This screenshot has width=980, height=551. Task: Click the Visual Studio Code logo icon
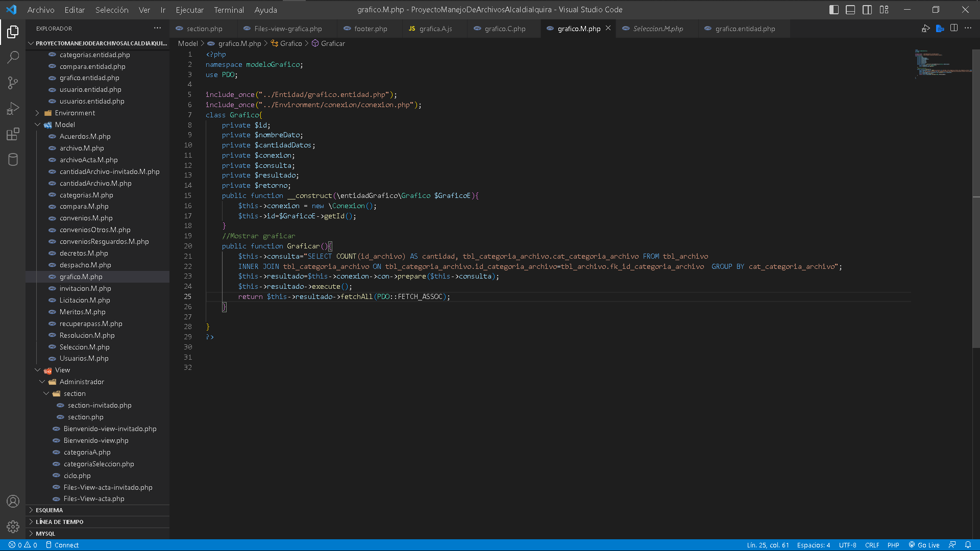11,10
